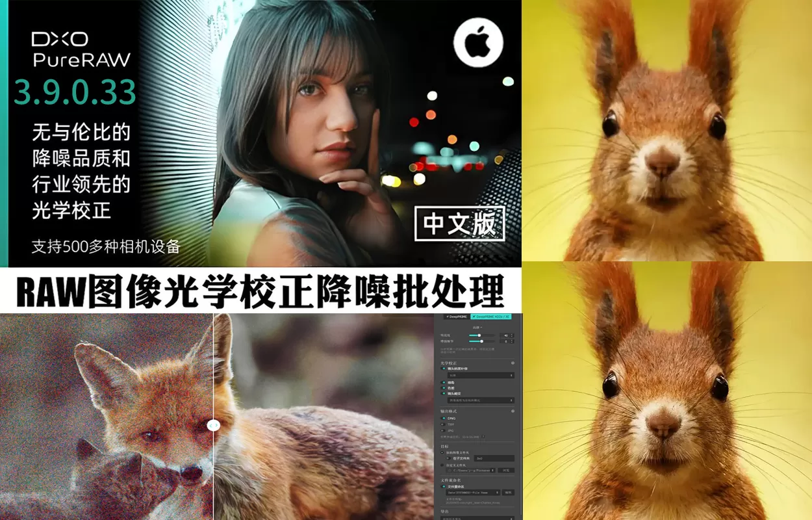This screenshot has height=520, width=812.
Task: Click the 编辑 edit button for file naming
Action: (x=508, y=493)
